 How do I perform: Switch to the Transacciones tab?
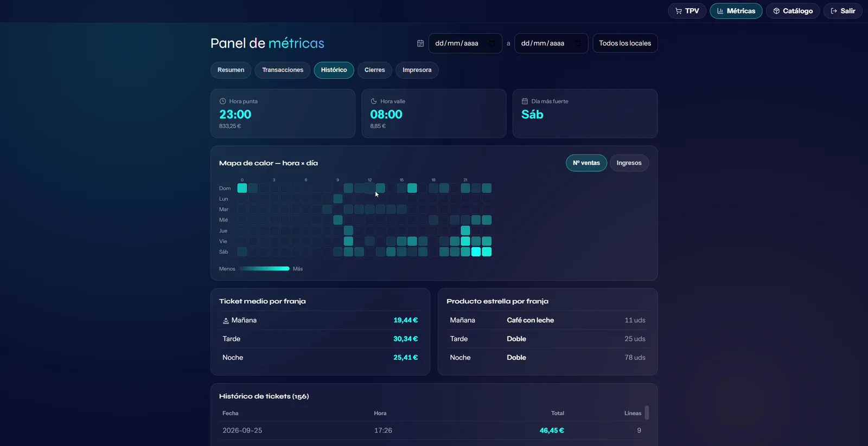click(283, 70)
